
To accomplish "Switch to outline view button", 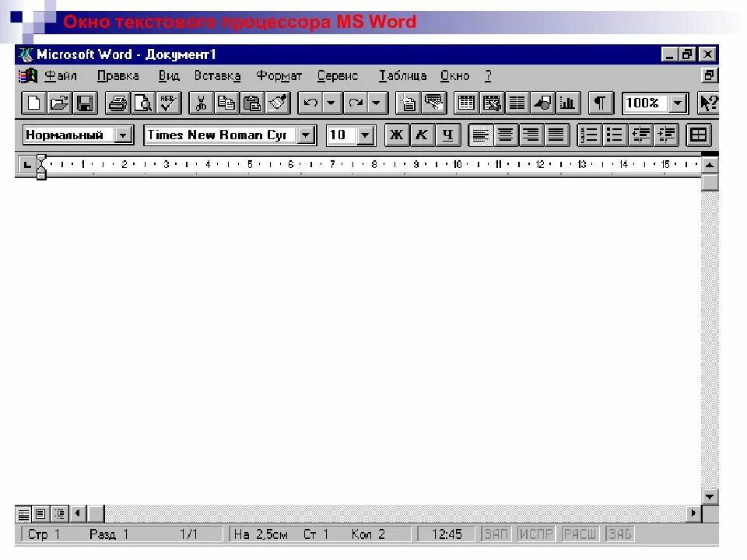I will click(x=60, y=514).
